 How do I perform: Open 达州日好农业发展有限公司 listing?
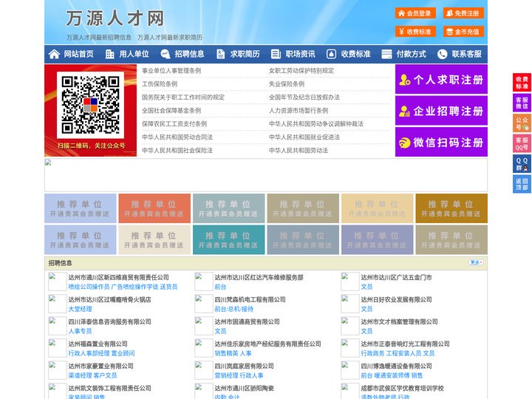[x=396, y=299]
